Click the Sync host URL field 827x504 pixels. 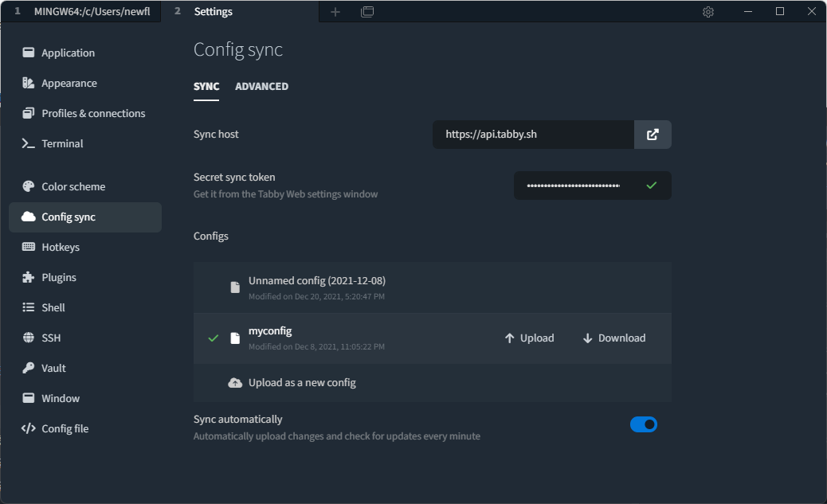(x=533, y=135)
